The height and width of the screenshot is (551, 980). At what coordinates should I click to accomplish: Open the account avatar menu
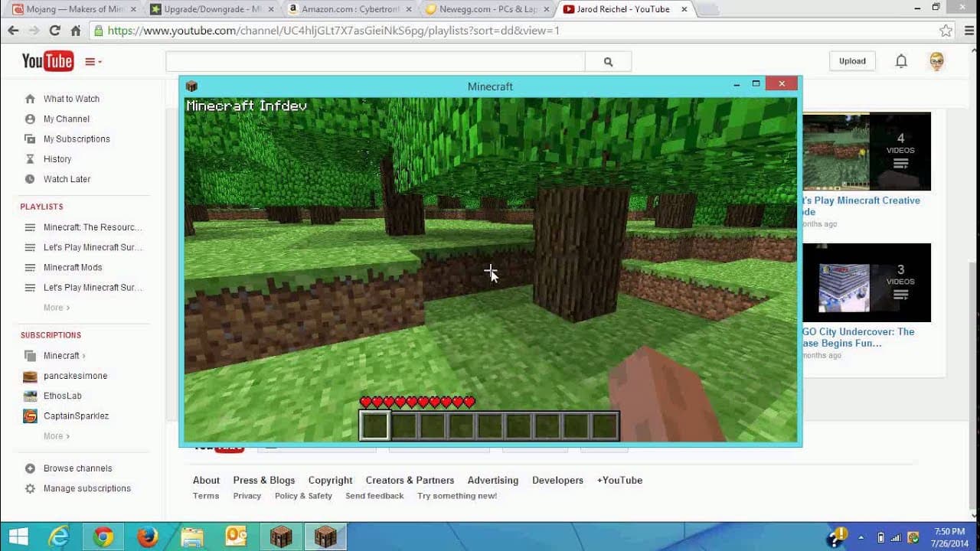click(936, 61)
